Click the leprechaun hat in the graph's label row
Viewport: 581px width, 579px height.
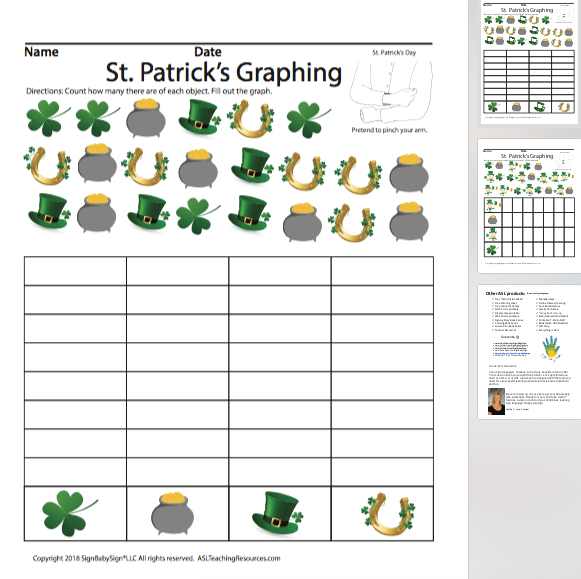click(x=278, y=513)
